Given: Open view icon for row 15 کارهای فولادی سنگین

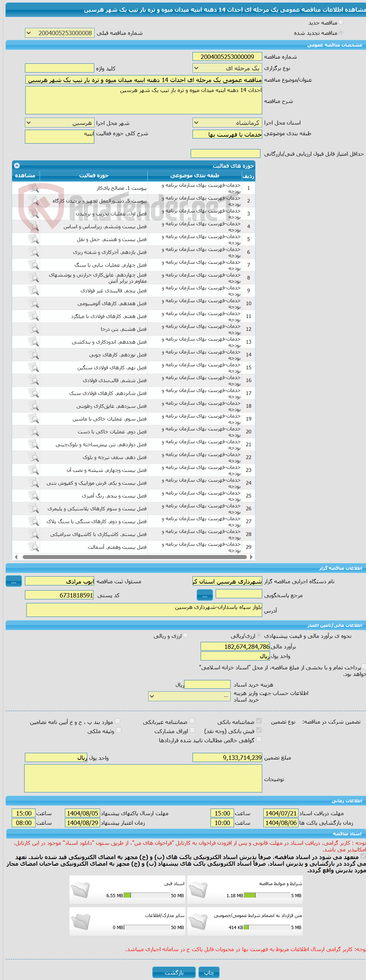Looking at the screenshot, I should point(33,367).
